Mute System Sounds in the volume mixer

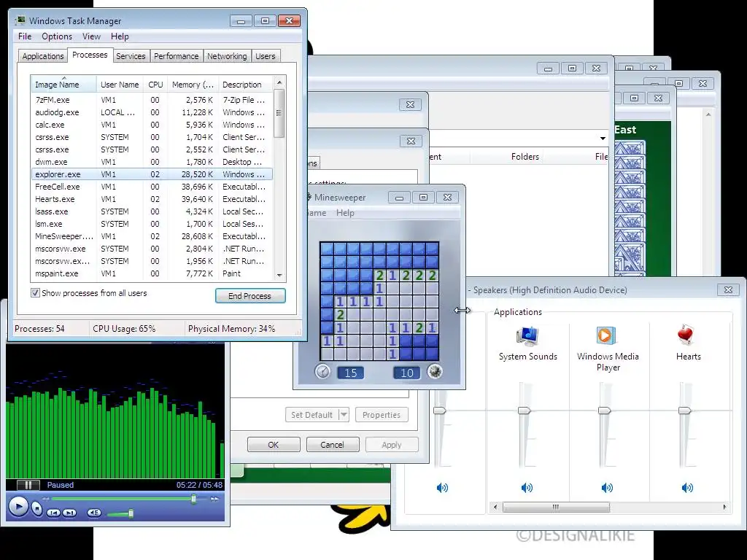point(527,487)
